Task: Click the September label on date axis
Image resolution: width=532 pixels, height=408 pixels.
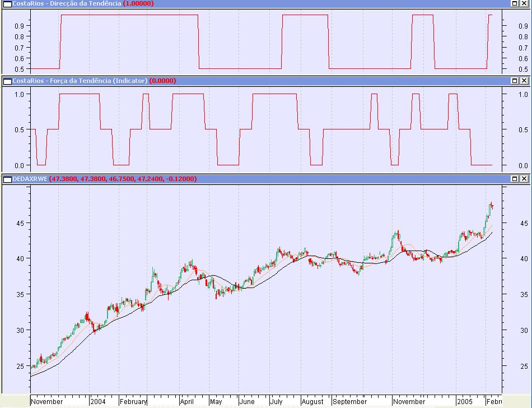Action: click(350, 402)
